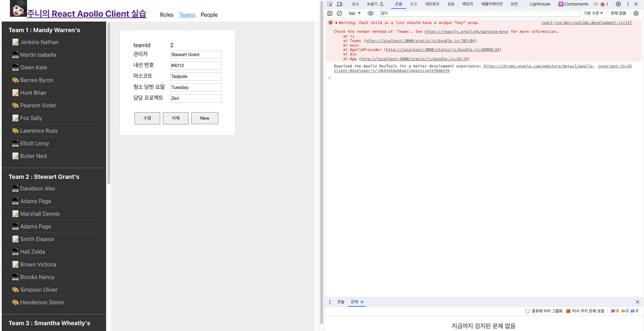Close the 문제 drawer tab
The width and height of the screenshot is (644, 331).
362,302
